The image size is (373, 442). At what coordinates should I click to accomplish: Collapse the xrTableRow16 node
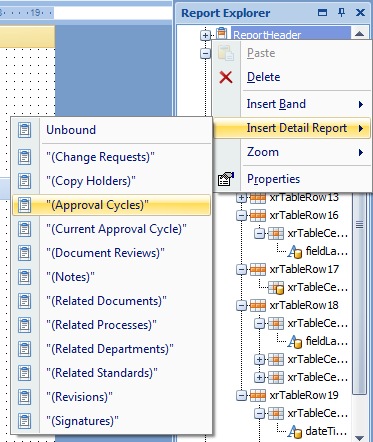point(241,216)
